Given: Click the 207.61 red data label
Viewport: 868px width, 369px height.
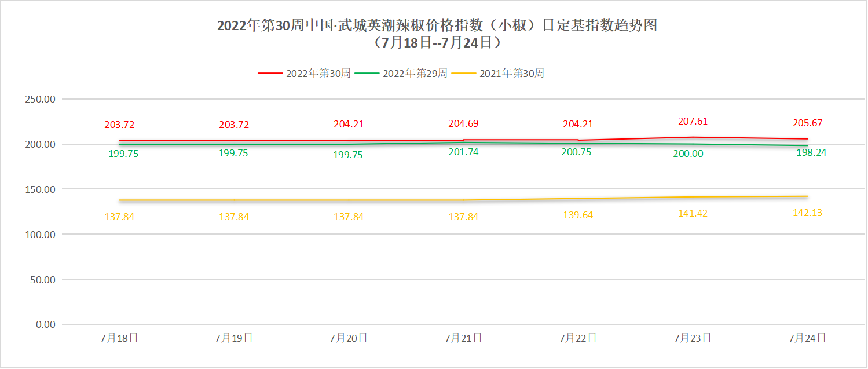Looking at the screenshot, I should pyautogui.click(x=693, y=122).
